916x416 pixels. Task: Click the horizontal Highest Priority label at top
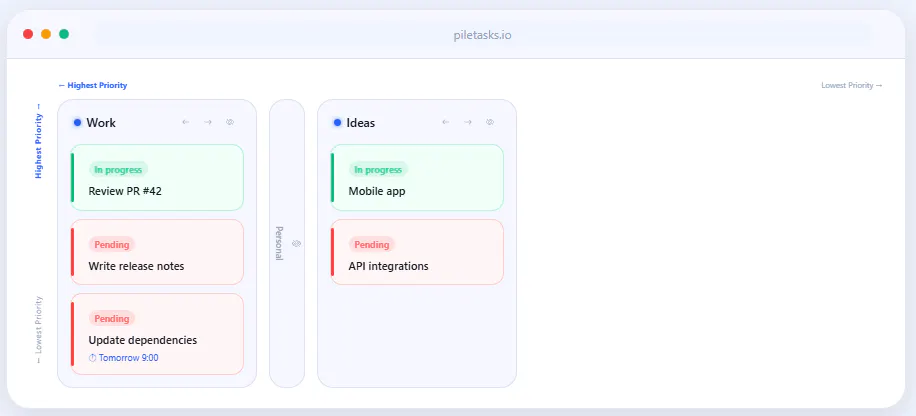[93, 85]
